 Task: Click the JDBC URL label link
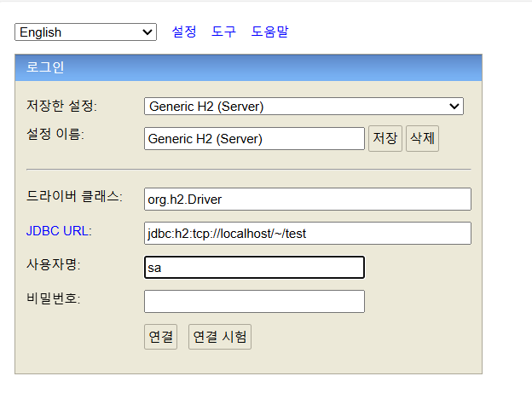pyautogui.click(x=59, y=231)
